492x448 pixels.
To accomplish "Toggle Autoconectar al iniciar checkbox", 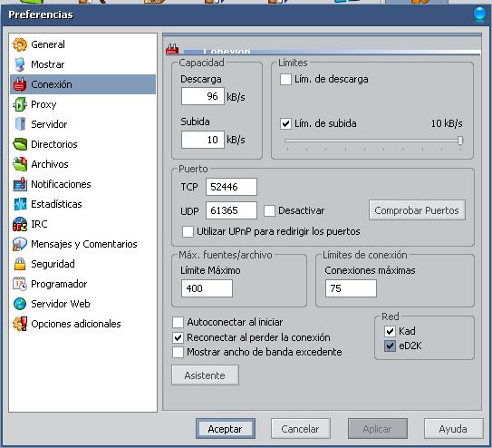I will 178,322.
